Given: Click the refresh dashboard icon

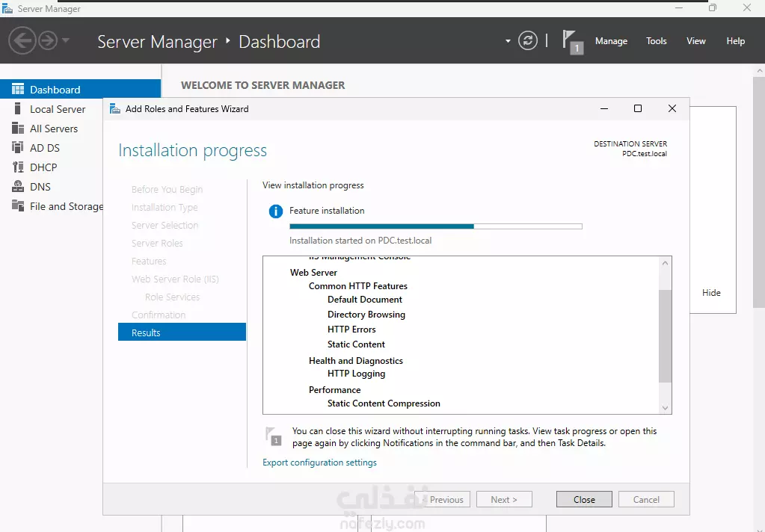Looking at the screenshot, I should (528, 40).
